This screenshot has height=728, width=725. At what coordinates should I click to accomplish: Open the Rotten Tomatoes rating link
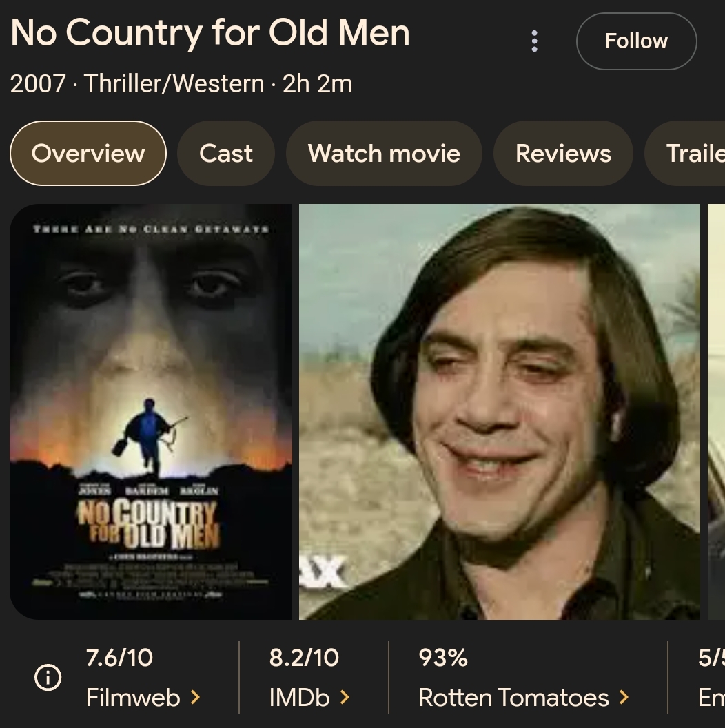tap(514, 698)
